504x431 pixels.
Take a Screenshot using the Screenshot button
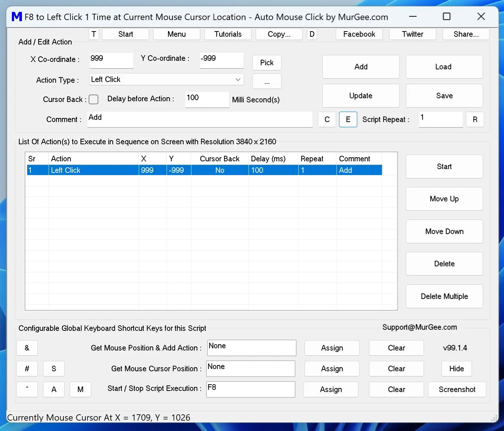(x=457, y=389)
